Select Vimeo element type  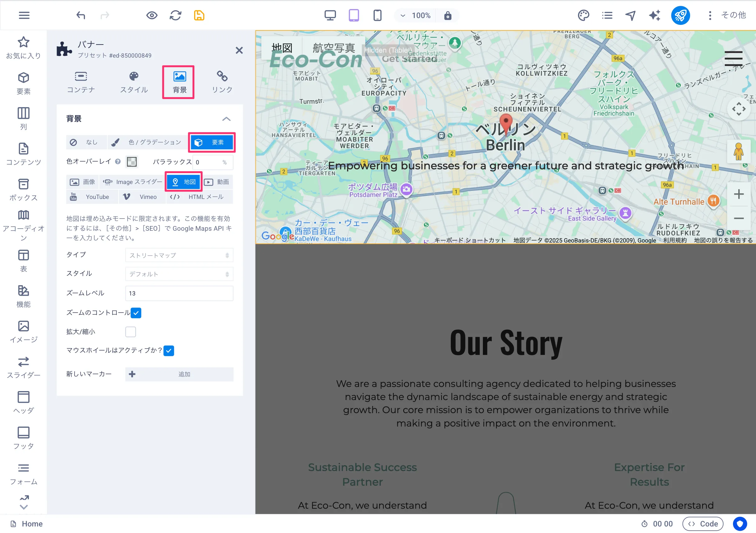click(142, 197)
